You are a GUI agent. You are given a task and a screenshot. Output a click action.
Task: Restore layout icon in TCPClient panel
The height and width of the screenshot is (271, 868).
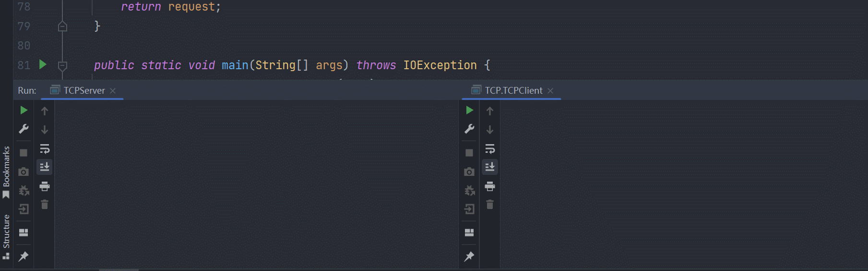pos(469,233)
